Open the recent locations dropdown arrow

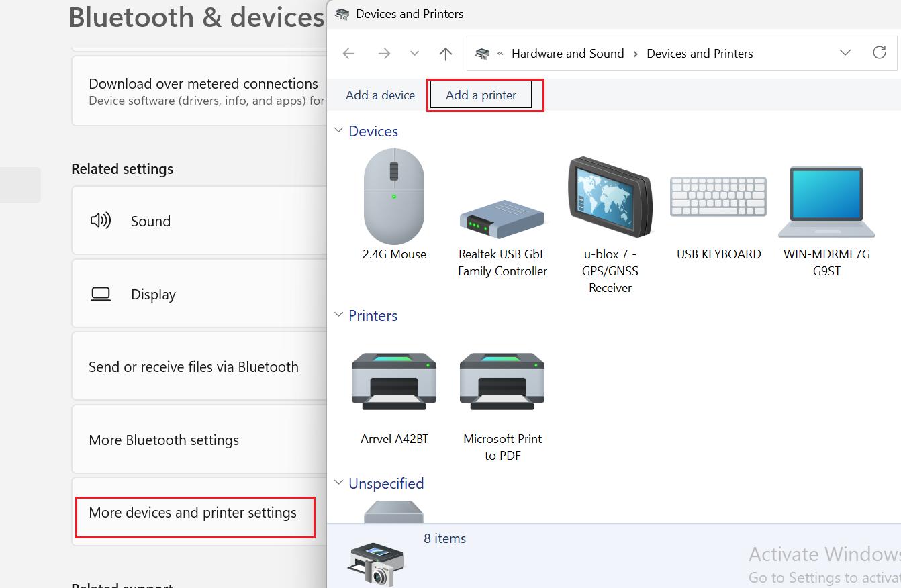[x=414, y=54]
